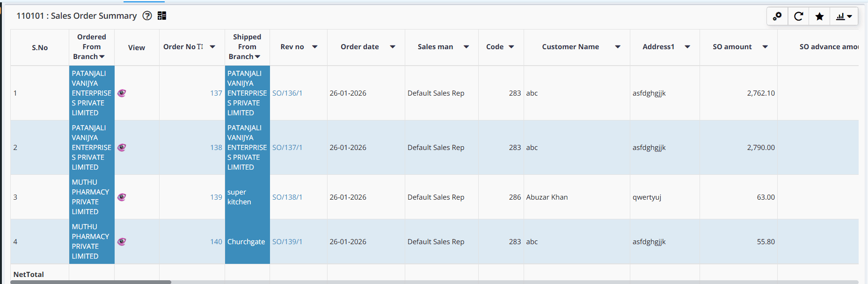
Task: View order 137 using eye icon
Action: (x=122, y=93)
